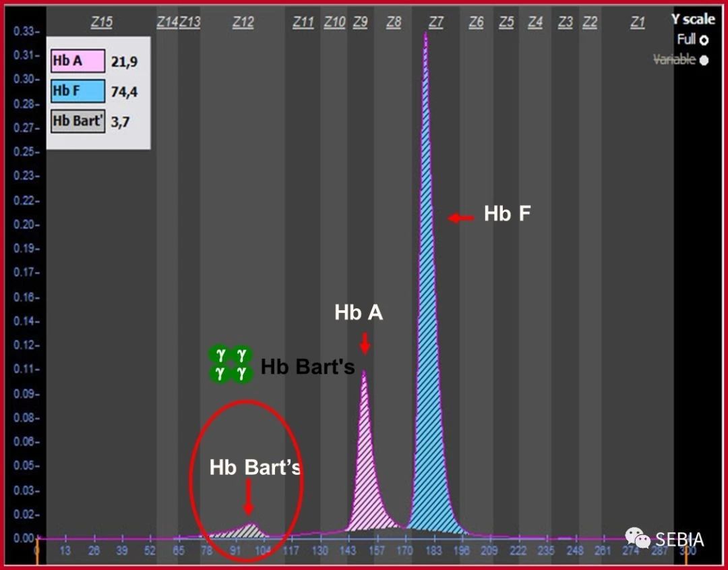The height and width of the screenshot is (570, 728).
Task: Click the gray Hb Bart' legend swatch
Action: 78,121
